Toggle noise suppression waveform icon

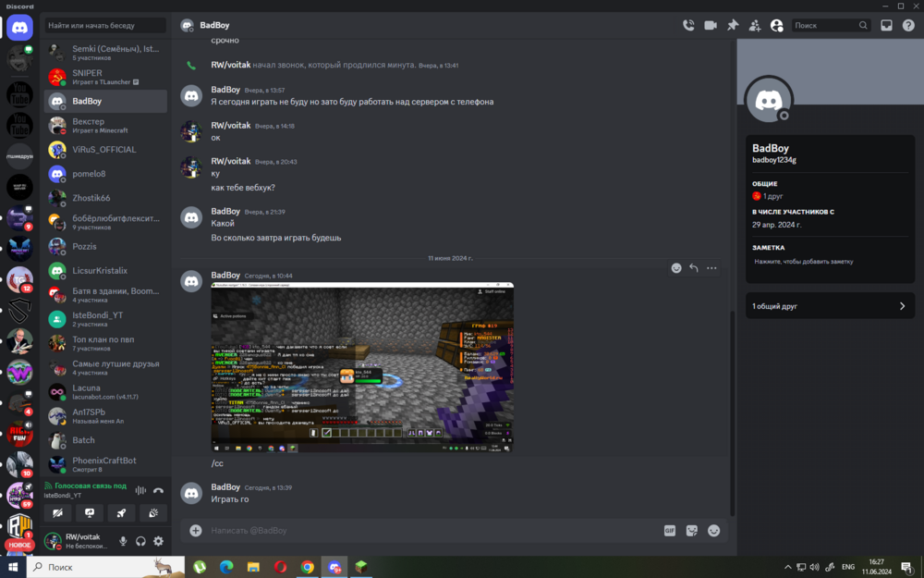(x=140, y=490)
